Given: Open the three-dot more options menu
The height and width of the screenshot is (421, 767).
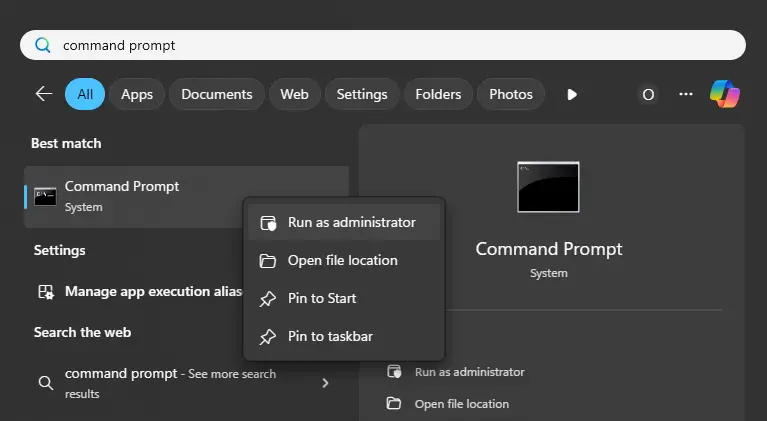Looking at the screenshot, I should pos(686,94).
